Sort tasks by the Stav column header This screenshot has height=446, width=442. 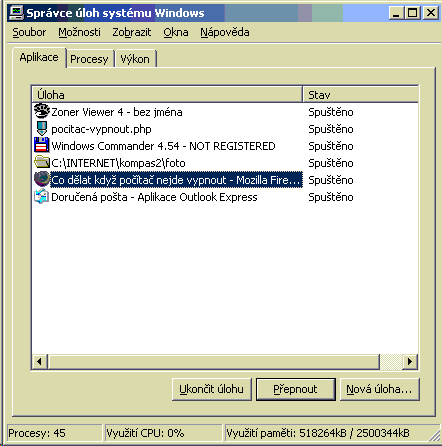click(360, 95)
